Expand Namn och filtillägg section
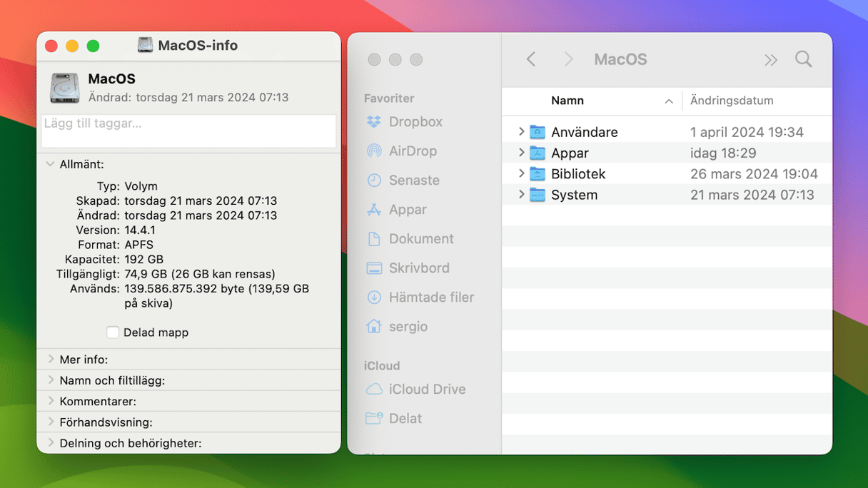This screenshot has width=868, height=488. pyautogui.click(x=51, y=380)
